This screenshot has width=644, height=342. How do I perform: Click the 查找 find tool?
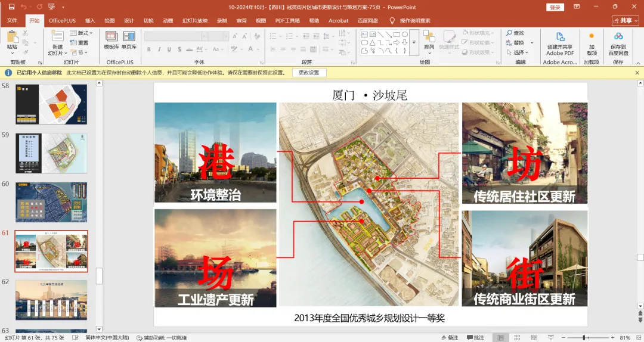[x=515, y=33]
